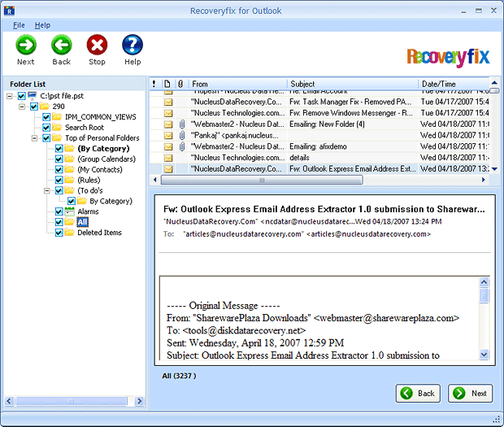Select the All folder in the tree

82,222
